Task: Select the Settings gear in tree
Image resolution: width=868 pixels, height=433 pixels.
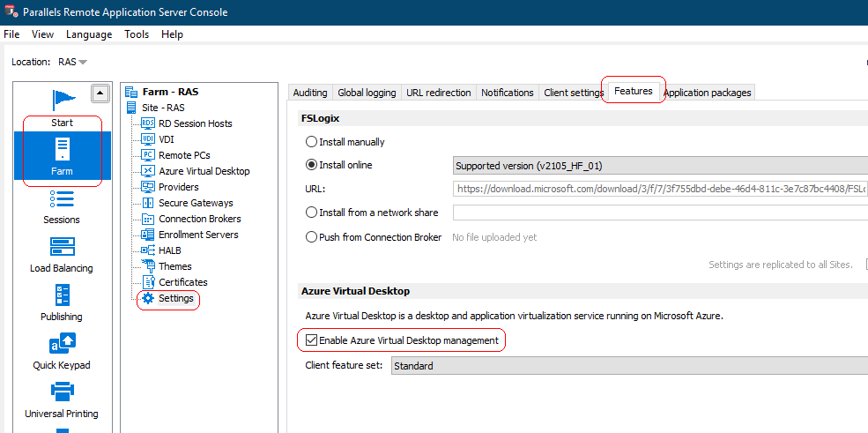Action: pos(148,298)
